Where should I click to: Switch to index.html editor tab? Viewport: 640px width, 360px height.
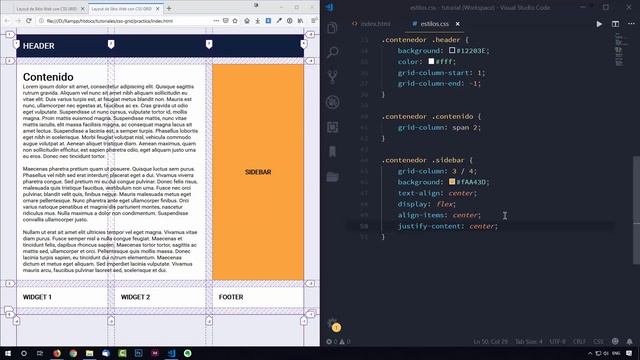click(x=371, y=24)
